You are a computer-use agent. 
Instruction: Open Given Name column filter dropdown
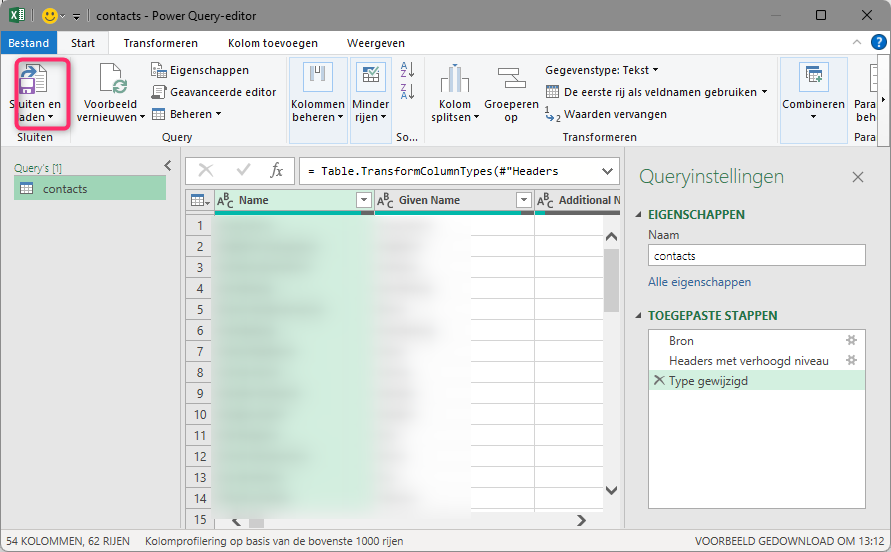coord(523,200)
